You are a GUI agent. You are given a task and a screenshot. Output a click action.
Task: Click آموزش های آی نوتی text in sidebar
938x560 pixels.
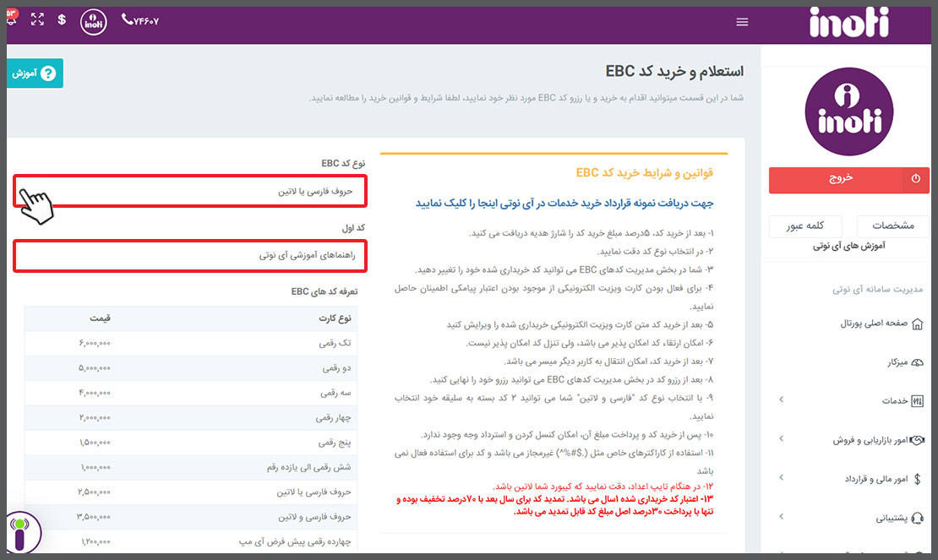point(849,246)
